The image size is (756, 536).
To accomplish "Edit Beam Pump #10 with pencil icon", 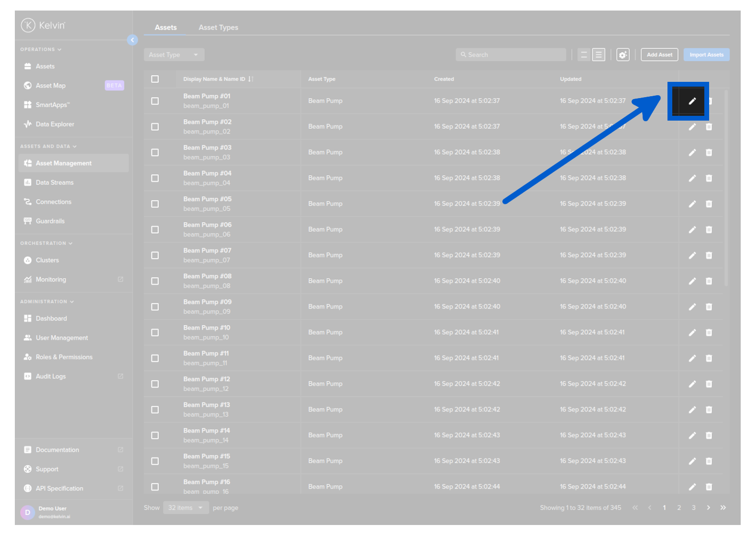I will 692,333.
